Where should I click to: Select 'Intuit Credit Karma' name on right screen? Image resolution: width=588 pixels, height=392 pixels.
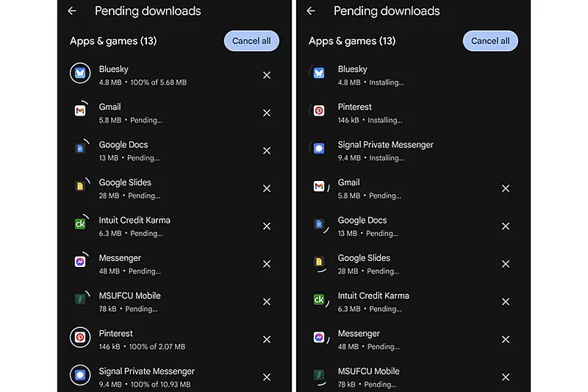click(x=373, y=296)
